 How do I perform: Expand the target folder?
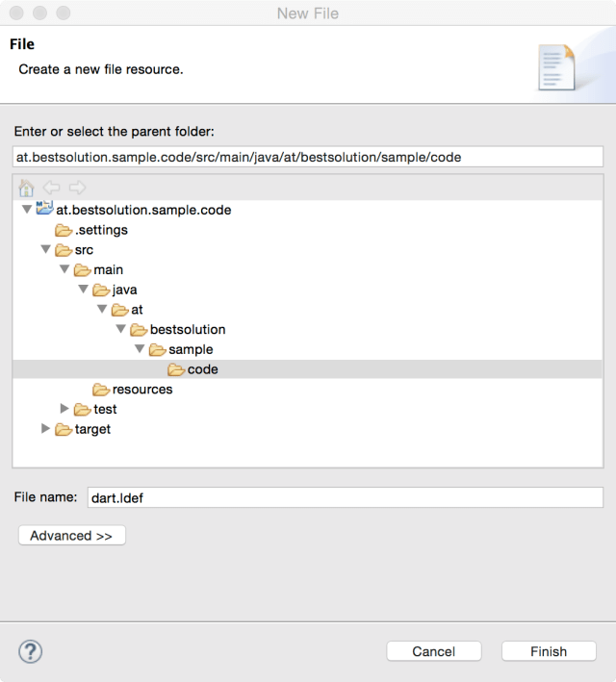point(45,429)
